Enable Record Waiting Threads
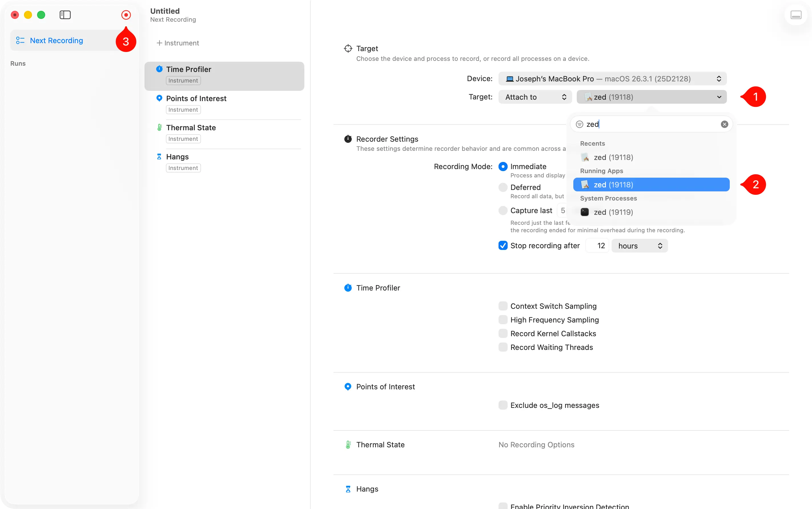This screenshot has height=509, width=812. coord(503,347)
